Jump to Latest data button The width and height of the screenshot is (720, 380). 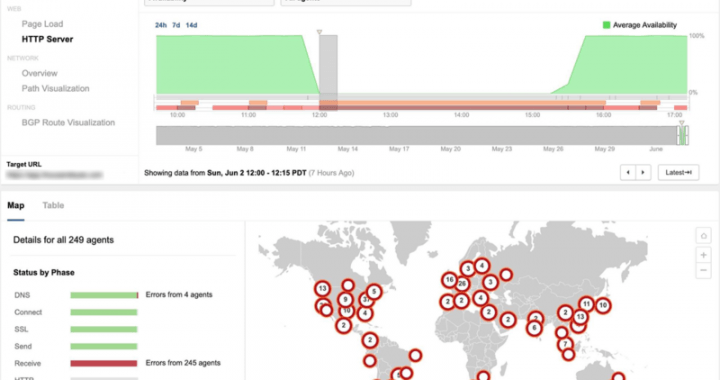[x=678, y=173]
